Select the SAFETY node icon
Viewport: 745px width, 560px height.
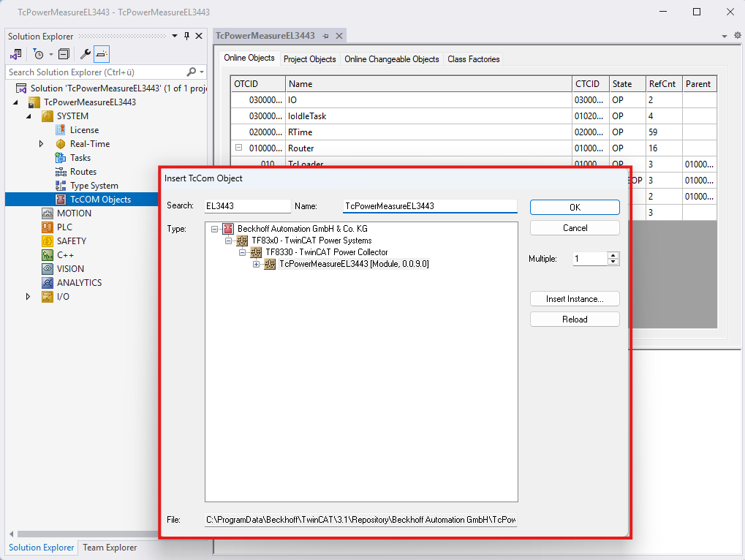pos(48,241)
